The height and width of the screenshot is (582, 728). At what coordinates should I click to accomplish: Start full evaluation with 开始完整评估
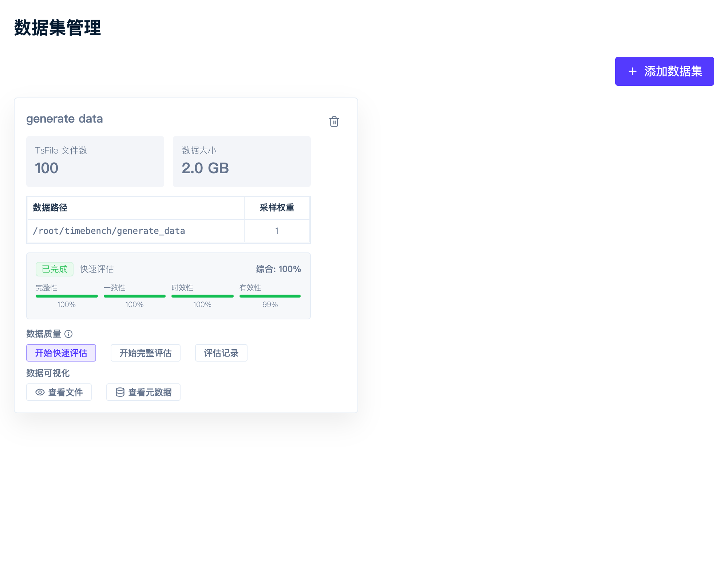146,353
